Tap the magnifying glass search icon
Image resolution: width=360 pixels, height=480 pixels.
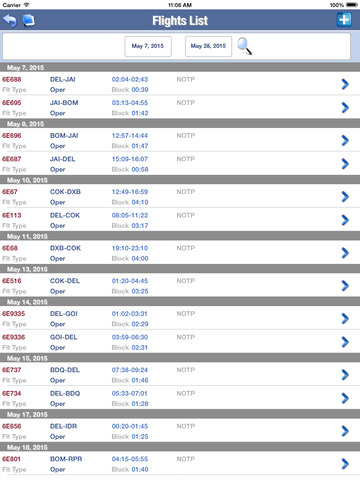tap(244, 46)
